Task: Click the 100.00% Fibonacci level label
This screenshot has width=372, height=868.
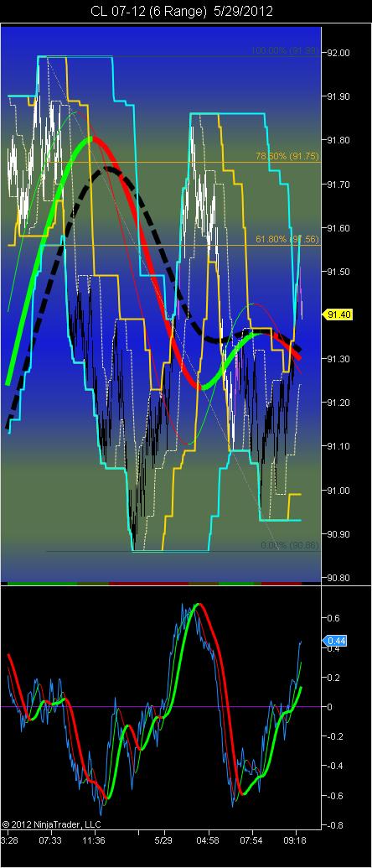Action: [x=284, y=50]
